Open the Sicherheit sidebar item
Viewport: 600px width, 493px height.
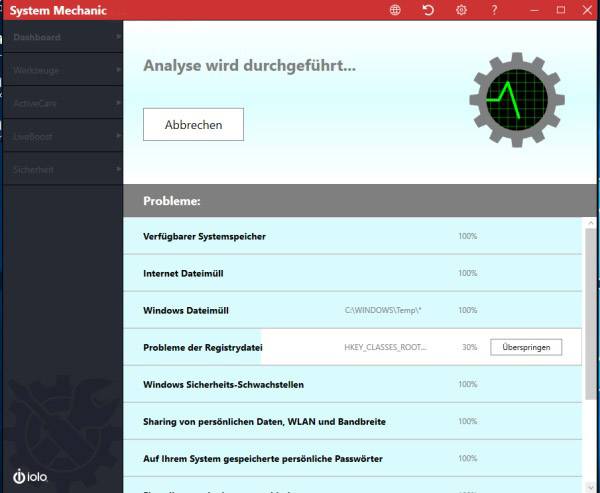[63, 170]
